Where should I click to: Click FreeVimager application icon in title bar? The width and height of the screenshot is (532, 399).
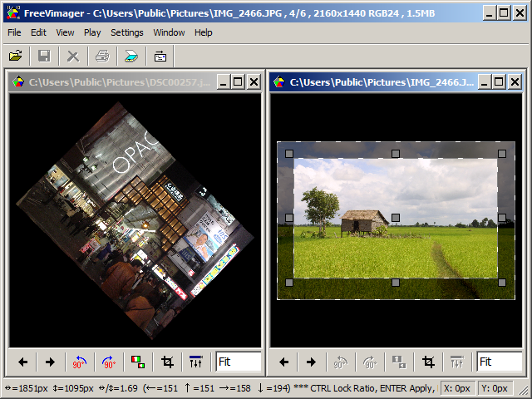point(13,13)
